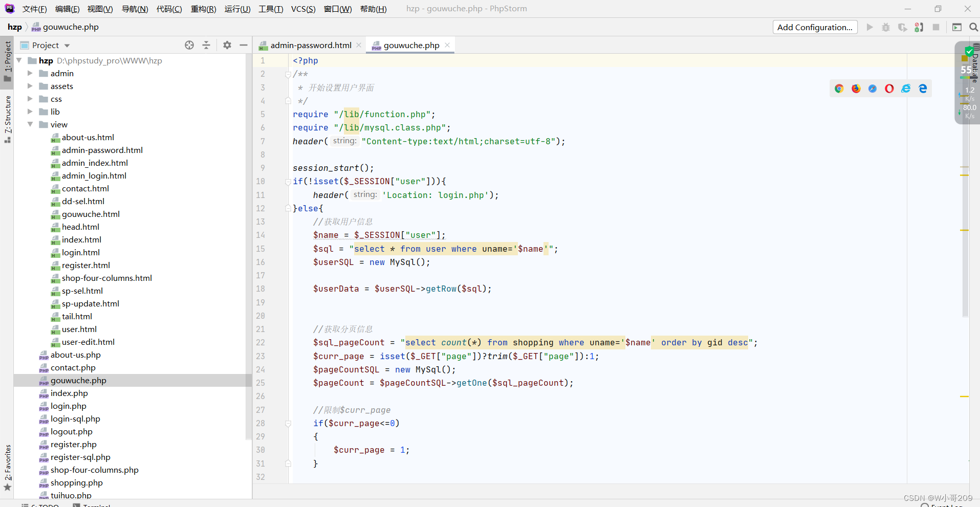Open the 窗口(W) menu

tap(338, 9)
